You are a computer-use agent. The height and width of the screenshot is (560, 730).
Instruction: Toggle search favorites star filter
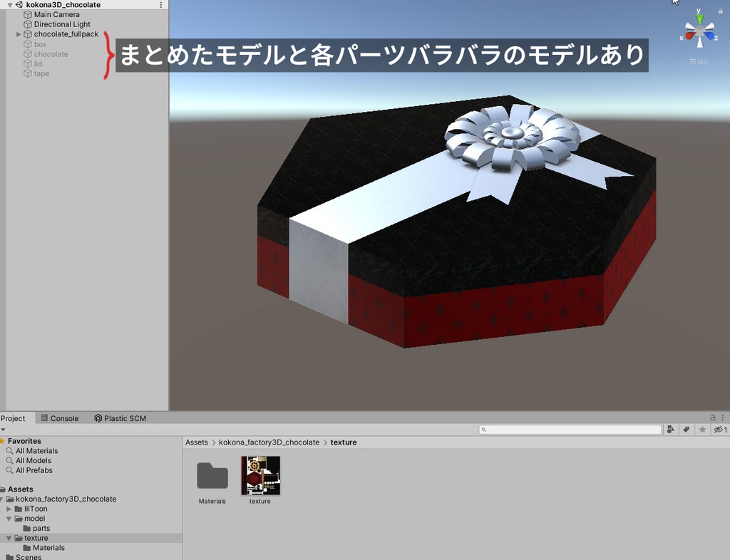(702, 429)
